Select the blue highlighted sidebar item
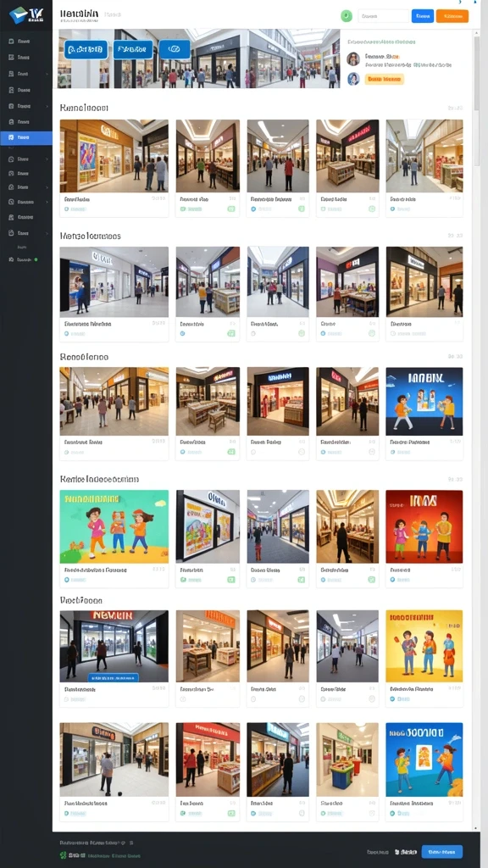Screen dimensions: 488x868 (26, 137)
